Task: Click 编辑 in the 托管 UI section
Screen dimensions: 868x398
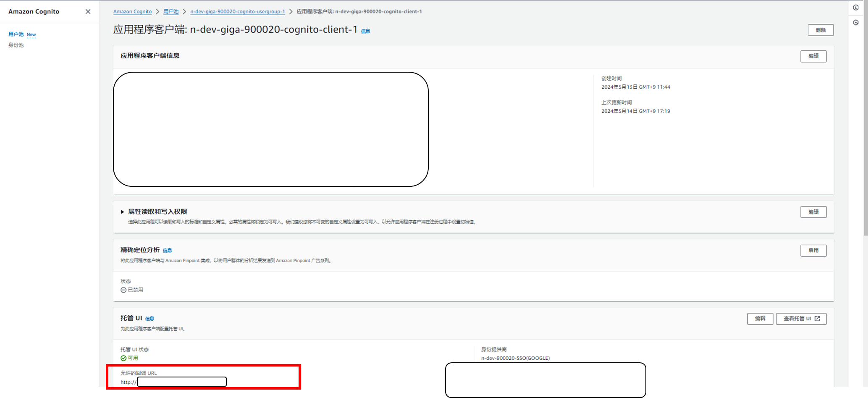Action: tap(760, 319)
